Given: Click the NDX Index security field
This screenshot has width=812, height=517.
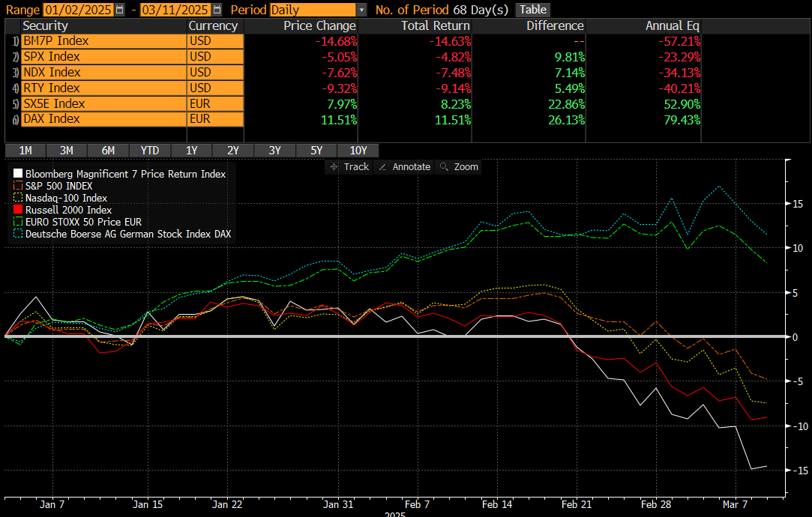Looking at the screenshot, I should pyautogui.click(x=104, y=73).
